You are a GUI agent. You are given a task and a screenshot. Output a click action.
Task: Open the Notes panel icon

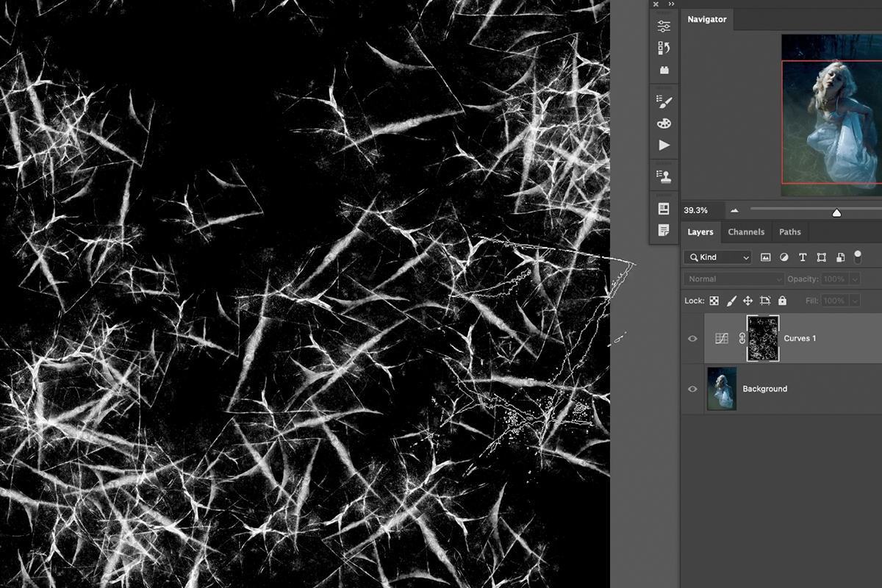click(x=664, y=230)
